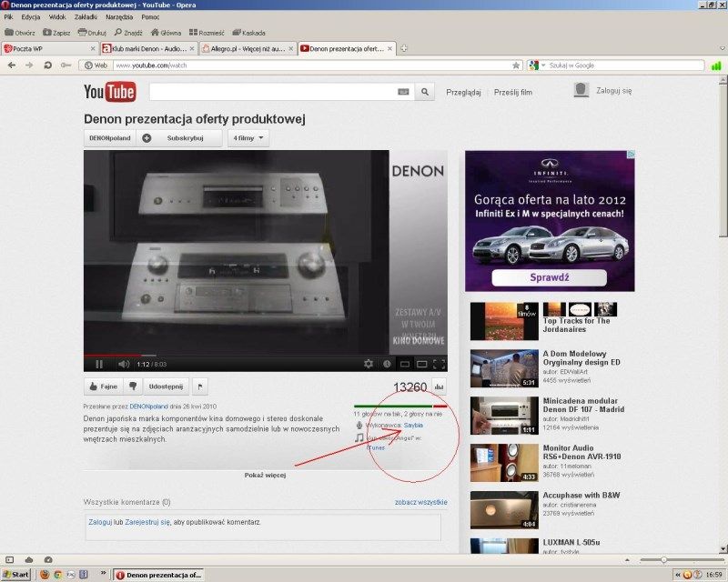Switch to the Klub marki Denon tab
Screen dimensions: 728x582
[x=148, y=48]
